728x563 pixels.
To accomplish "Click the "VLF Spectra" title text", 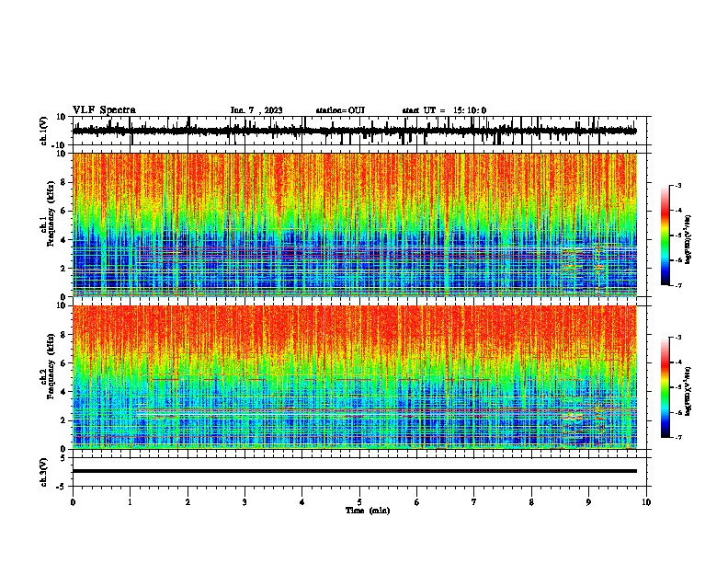I will click(x=104, y=110).
